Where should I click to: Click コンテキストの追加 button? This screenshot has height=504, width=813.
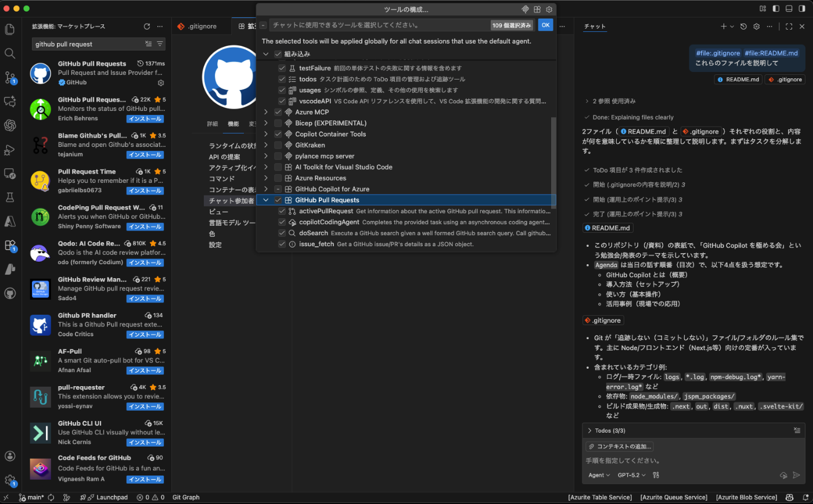click(620, 447)
